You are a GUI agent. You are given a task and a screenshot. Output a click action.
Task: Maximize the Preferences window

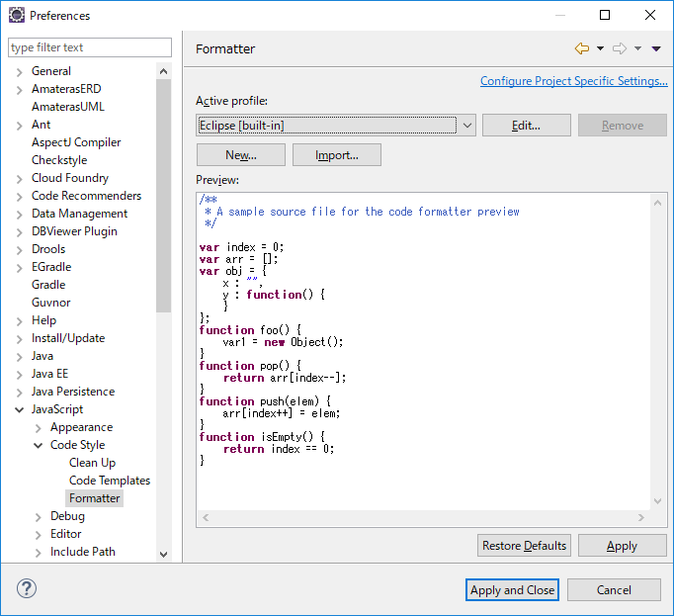tap(605, 15)
